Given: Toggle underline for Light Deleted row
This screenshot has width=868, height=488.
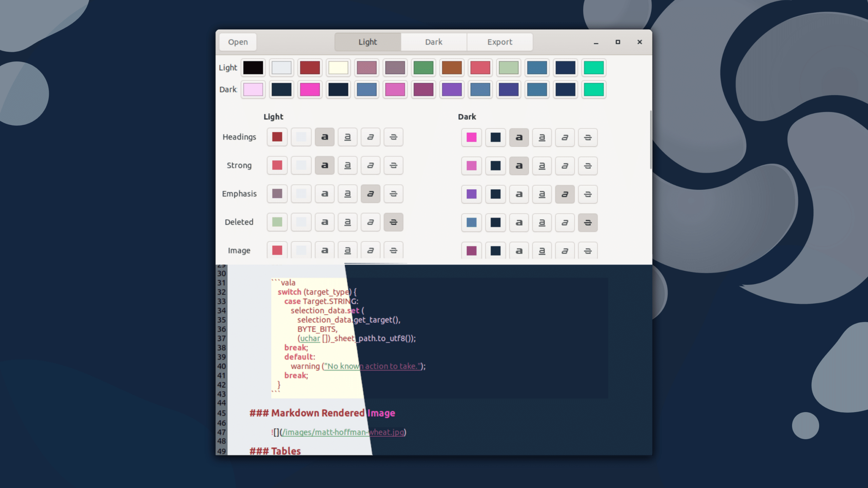Looking at the screenshot, I should click(348, 222).
